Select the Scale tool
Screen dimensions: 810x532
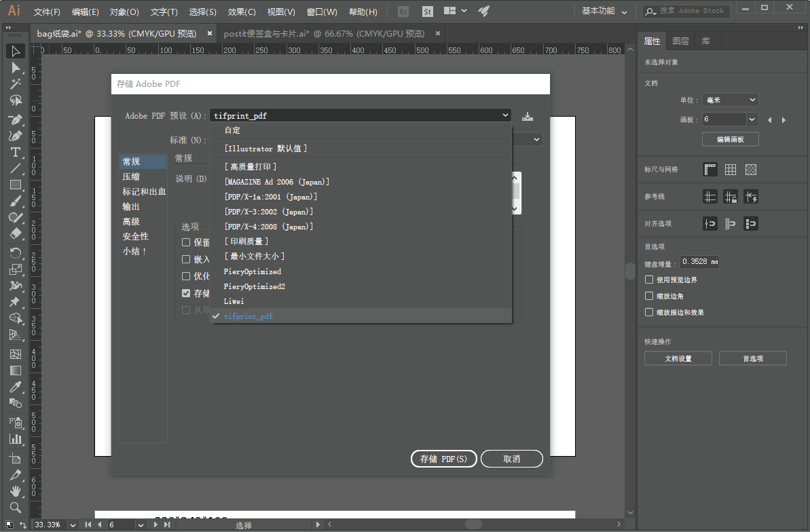pos(16,269)
